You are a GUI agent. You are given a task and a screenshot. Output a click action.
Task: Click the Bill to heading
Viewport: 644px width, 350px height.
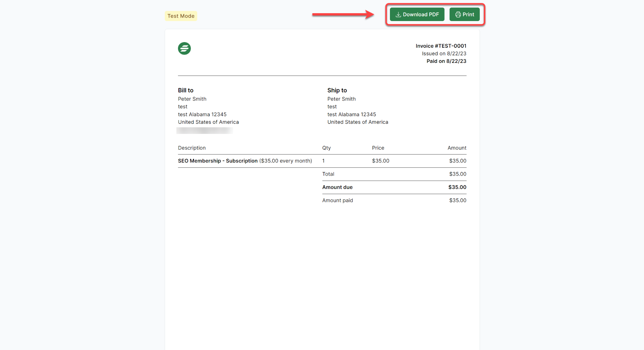coord(186,90)
